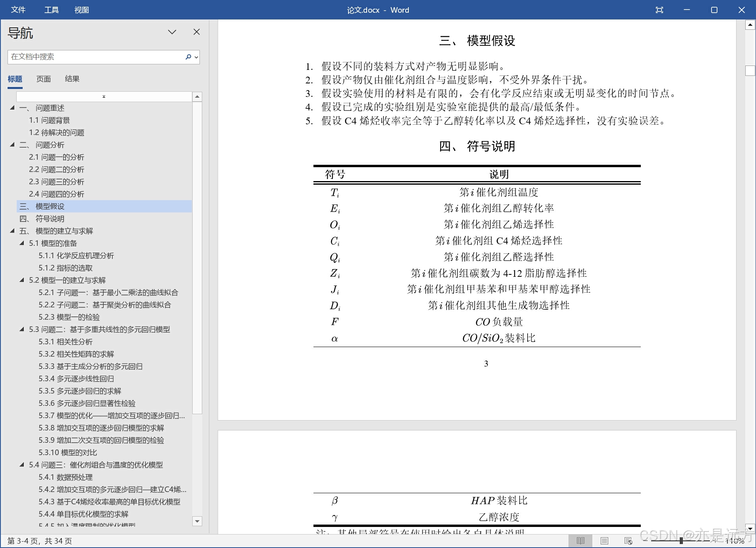Open navigation pane task options chevron
The height and width of the screenshot is (548, 756).
pyautogui.click(x=172, y=32)
